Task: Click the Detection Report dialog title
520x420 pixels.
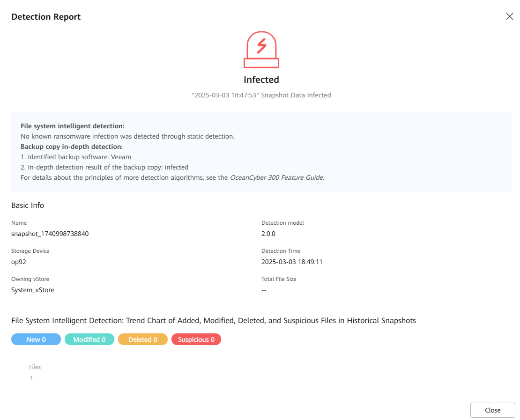Action: (46, 17)
